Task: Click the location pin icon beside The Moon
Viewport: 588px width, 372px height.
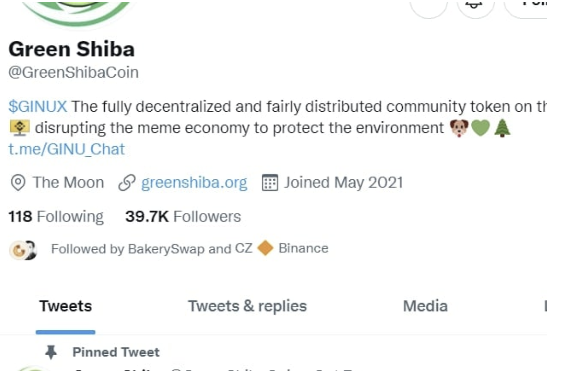Action: coord(17,182)
